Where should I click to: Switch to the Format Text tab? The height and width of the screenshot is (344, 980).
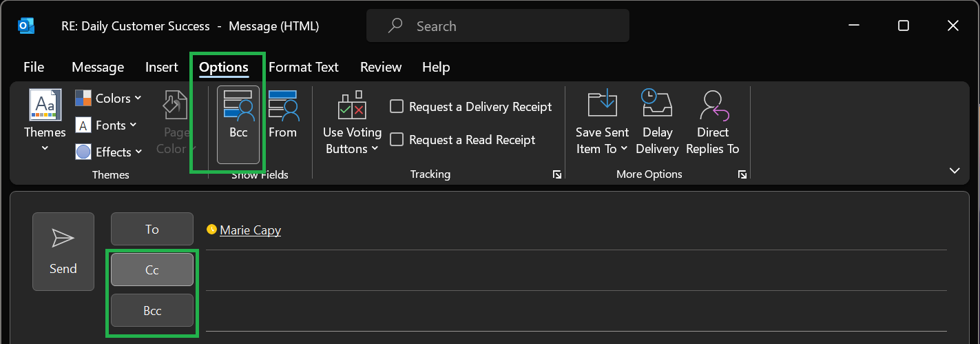tap(303, 67)
